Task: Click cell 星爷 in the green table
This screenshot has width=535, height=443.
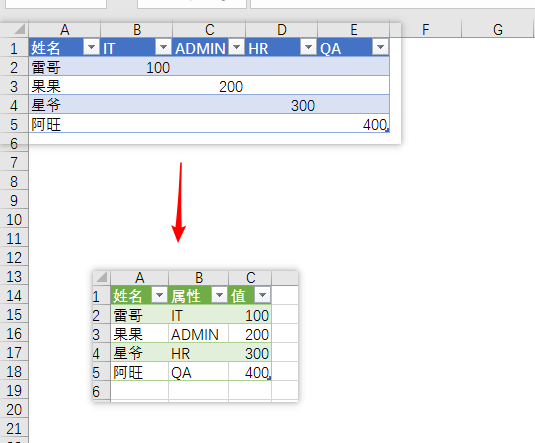Action: (139, 353)
